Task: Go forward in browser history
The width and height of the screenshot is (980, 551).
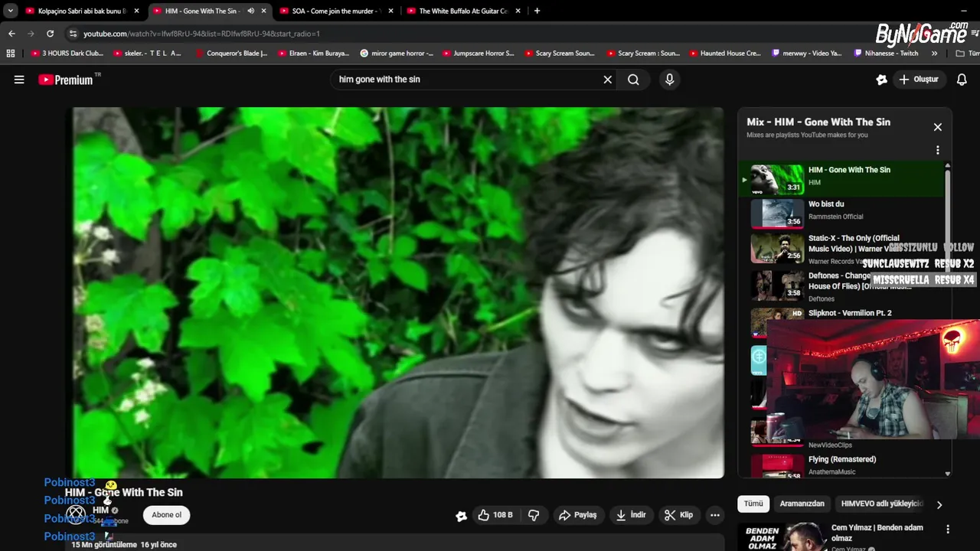Action: point(31,34)
